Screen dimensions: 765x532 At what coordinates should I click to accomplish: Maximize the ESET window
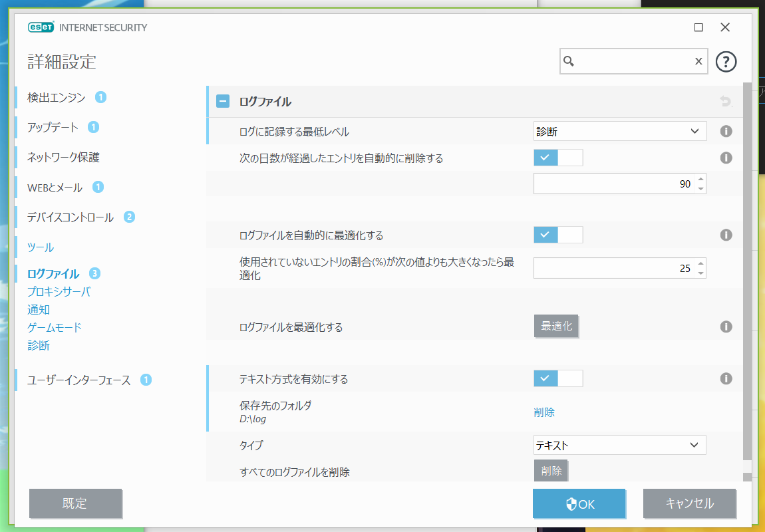click(x=698, y=27)
